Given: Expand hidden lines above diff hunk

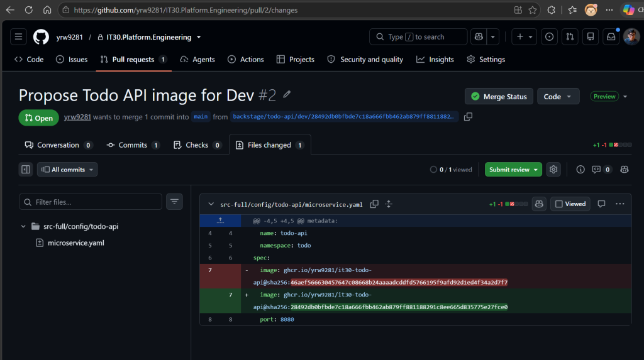Looking at the screenshot, I should click(220, 221).
